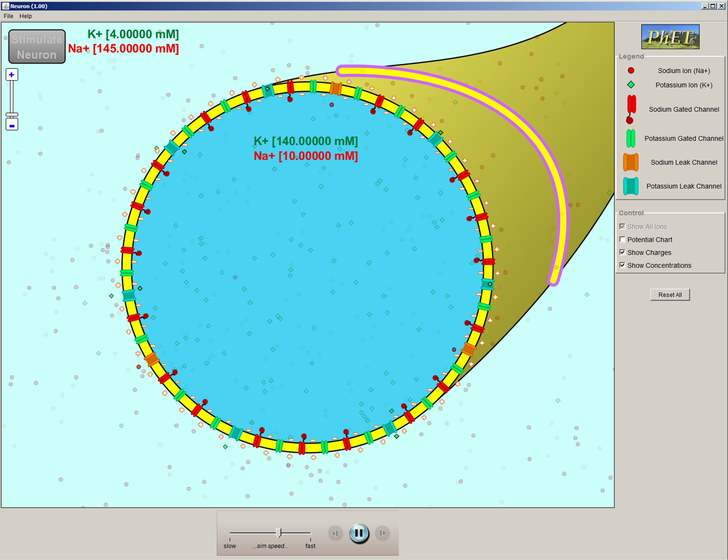Enable the Potential Chart checkbox
Image resolution: width=728 pixels, height=560 pixels.
tap(622, 240)
